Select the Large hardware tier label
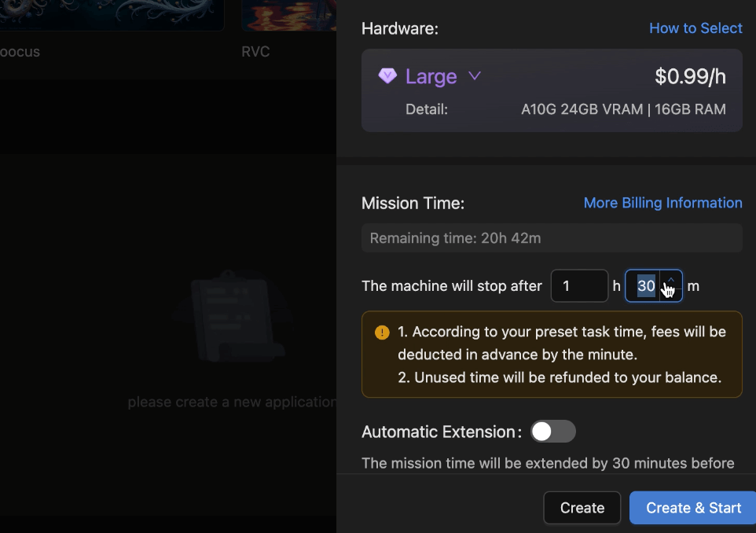The image size is (756, 533). pos(431,76)
